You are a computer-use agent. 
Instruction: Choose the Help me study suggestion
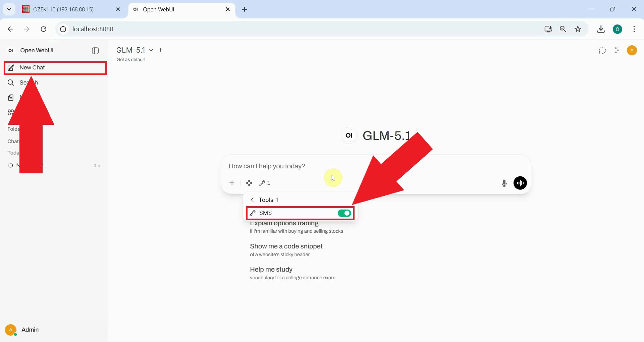pos(292,273)
